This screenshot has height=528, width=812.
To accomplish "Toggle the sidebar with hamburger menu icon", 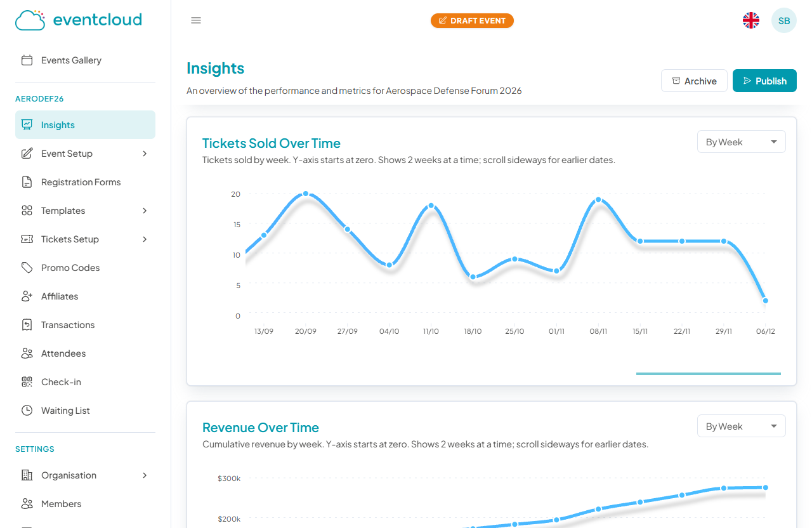I will (x=196, y=20).
